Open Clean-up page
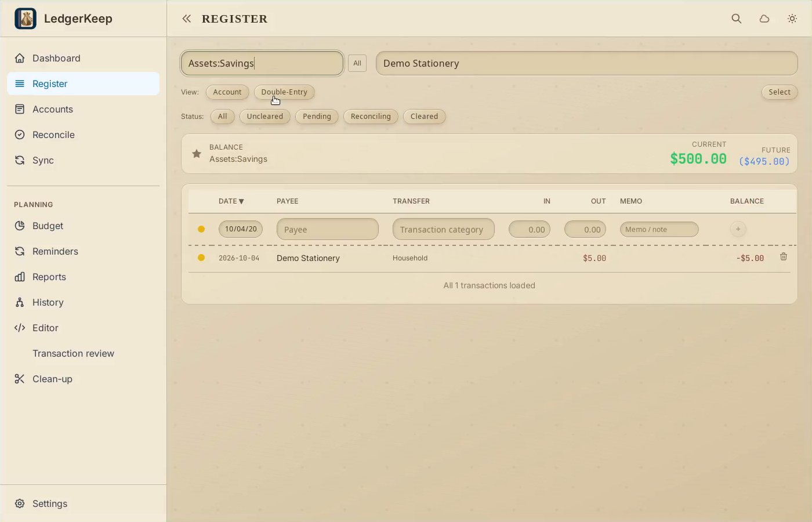The height and width of the screenshot is (522, 812). tap(83, 379)
